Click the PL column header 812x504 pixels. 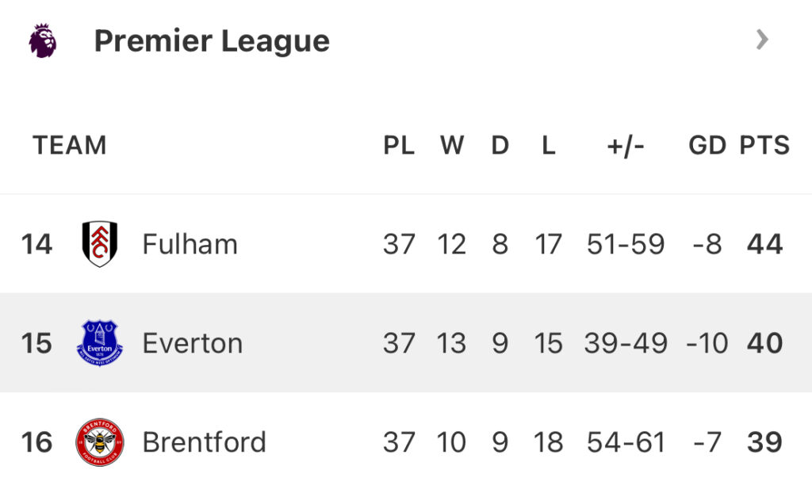coord(399,145)
